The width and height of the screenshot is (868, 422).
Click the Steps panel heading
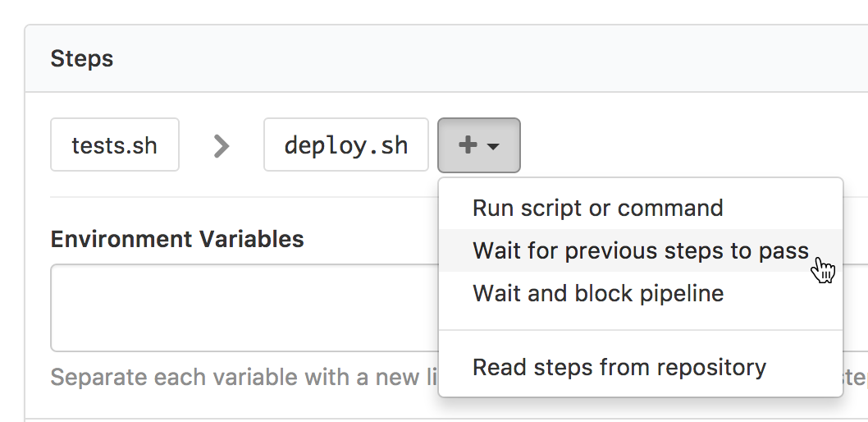(x=82, y=59)
